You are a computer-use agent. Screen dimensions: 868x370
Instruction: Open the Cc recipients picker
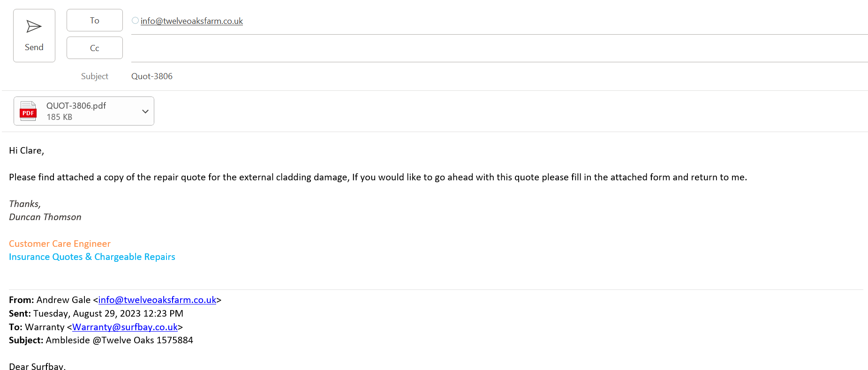94,48
